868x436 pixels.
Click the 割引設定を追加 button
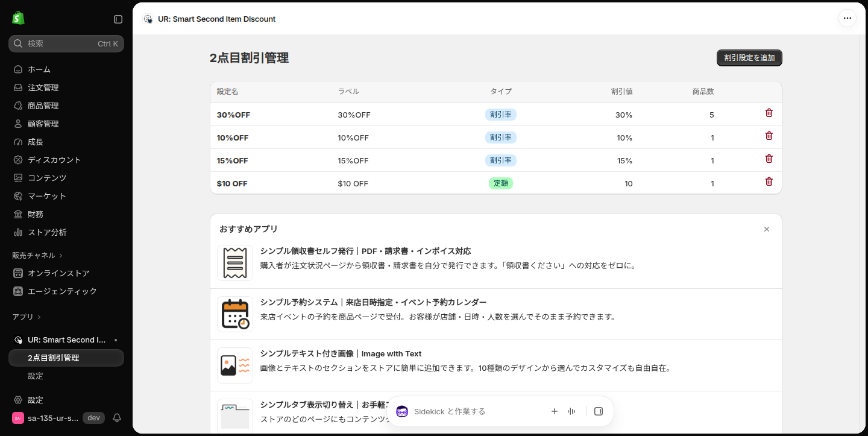click(x=749, y=58)
